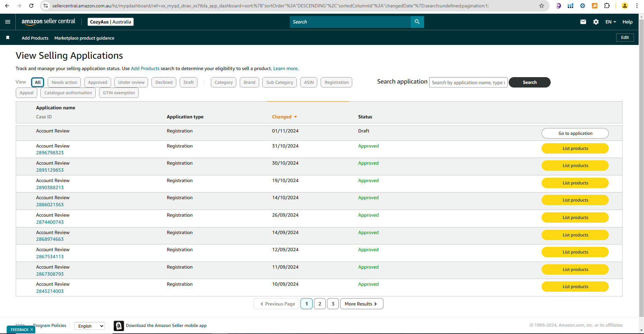Click the Learn more link

tap(285, 68)
